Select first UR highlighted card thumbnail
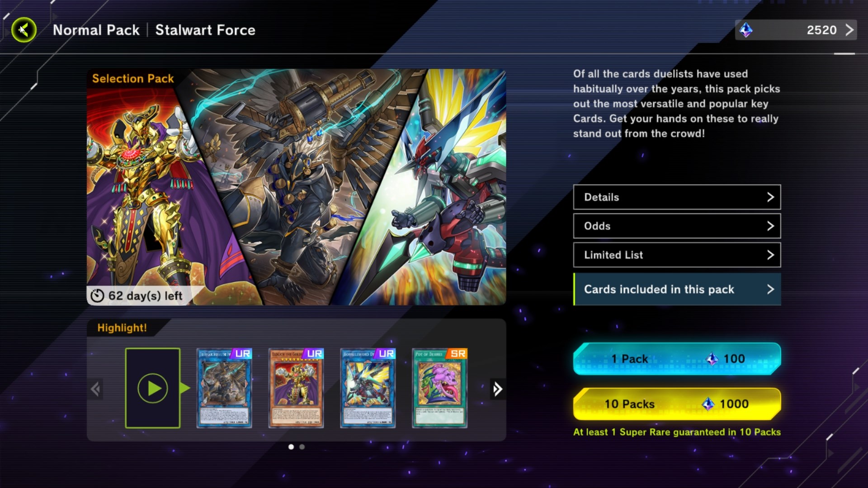 (x=224, y=388)
